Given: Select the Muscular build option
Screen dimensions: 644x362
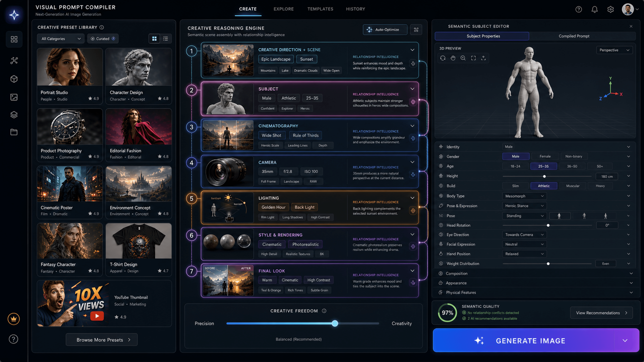Looking at the screenshot, I should pyautogui.click(x=573, y=186).
